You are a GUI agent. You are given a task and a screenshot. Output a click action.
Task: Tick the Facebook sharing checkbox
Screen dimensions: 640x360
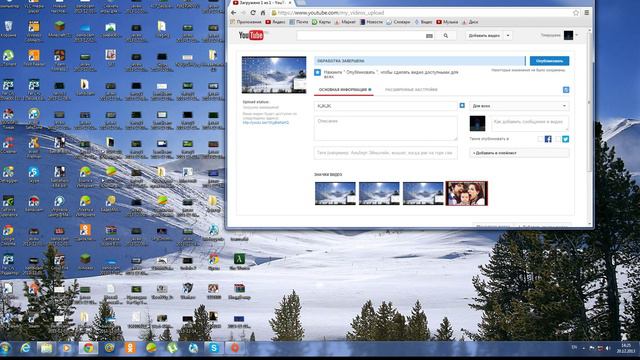pyautogui.click(x=540, y=139)
